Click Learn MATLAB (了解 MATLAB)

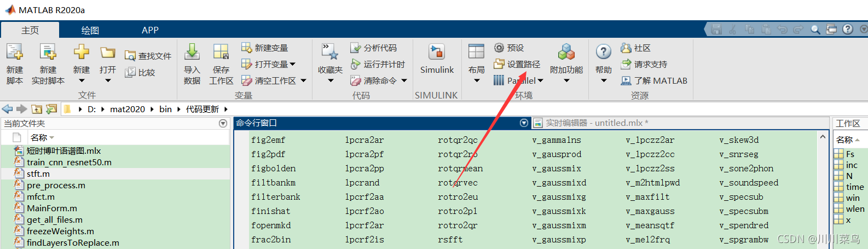654,81
